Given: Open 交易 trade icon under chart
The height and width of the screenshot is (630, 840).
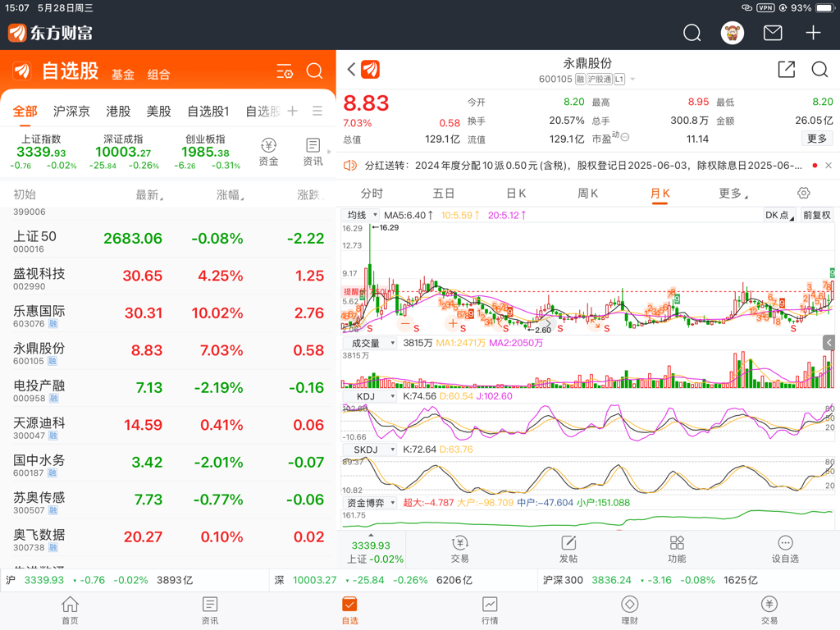Looking at the screenshot, I should (459, 549).
